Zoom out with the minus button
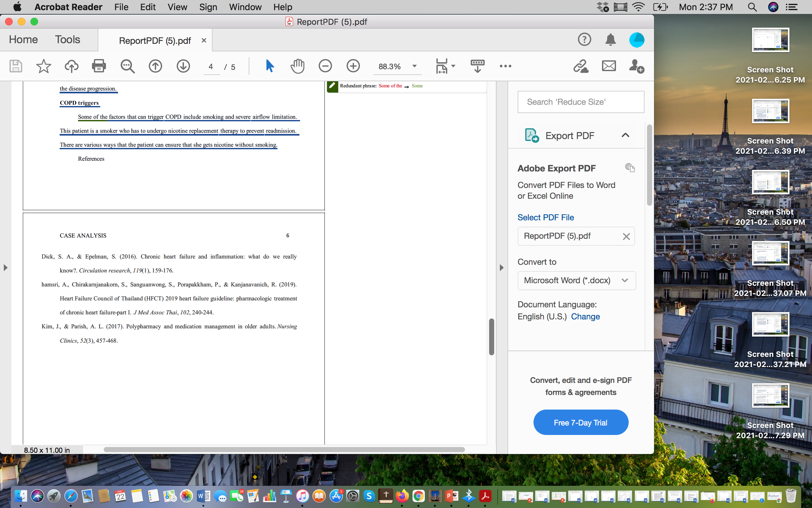This screenshot has height=508, width=812. (x=325, y=66)
